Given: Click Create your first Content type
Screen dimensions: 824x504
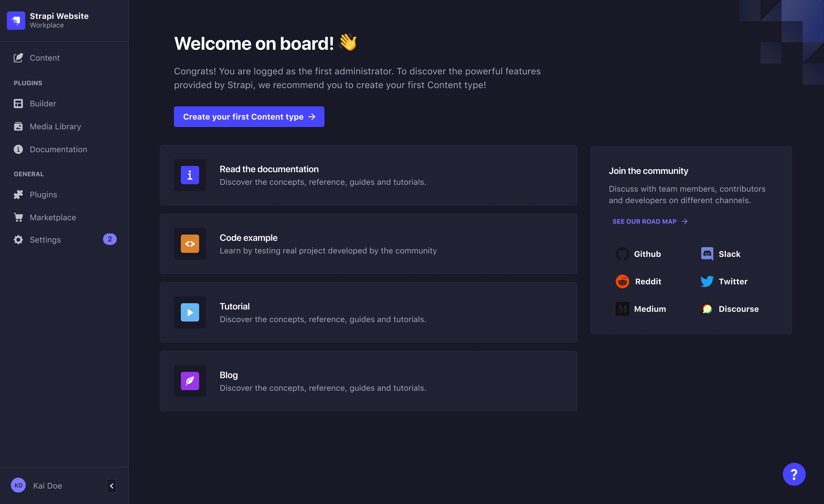Looking at the screenshot, I should point(249,117).
